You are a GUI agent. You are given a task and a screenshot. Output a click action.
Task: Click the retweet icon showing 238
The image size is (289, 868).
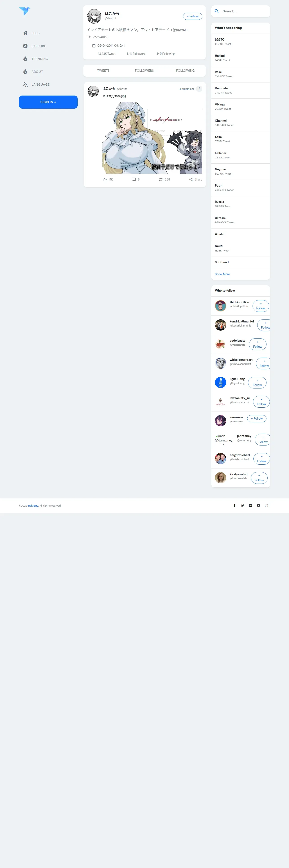[x=161, y=180]
